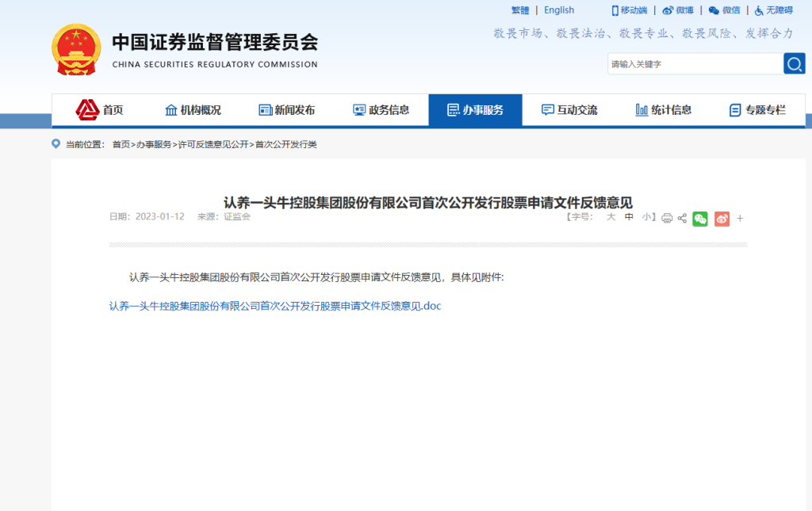Open the print icon for this article
Screen dimensions: 812x511
coord(667,218)
